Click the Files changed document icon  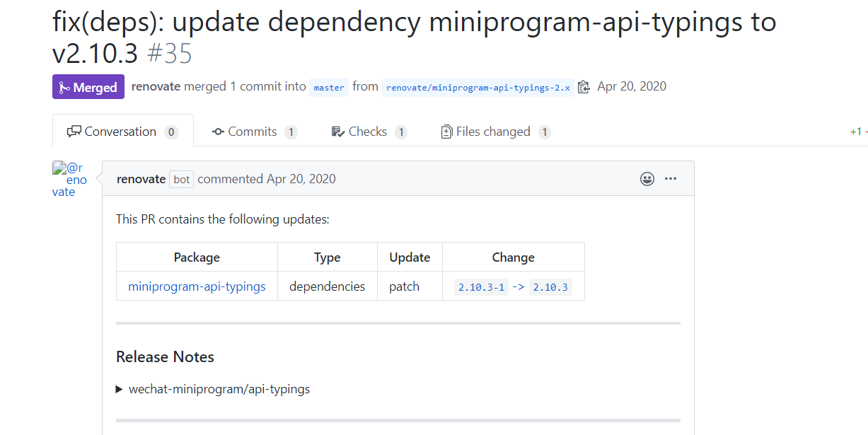[446, 132]
